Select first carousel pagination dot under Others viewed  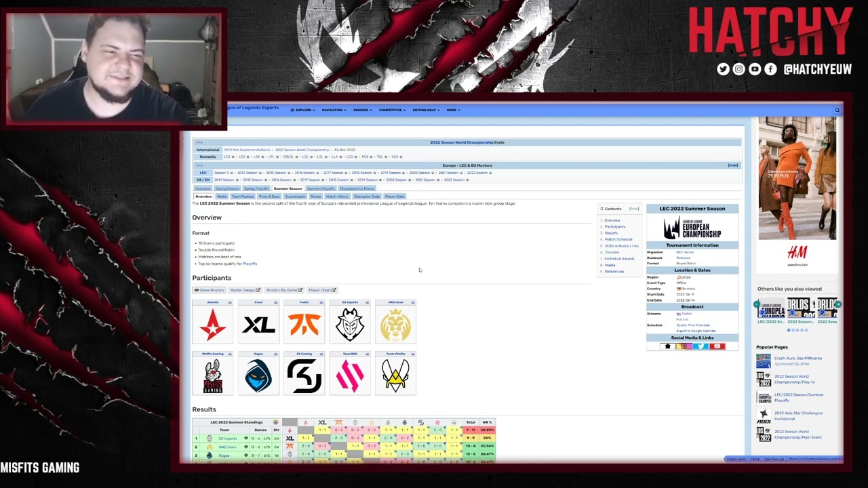click(789, 330)
